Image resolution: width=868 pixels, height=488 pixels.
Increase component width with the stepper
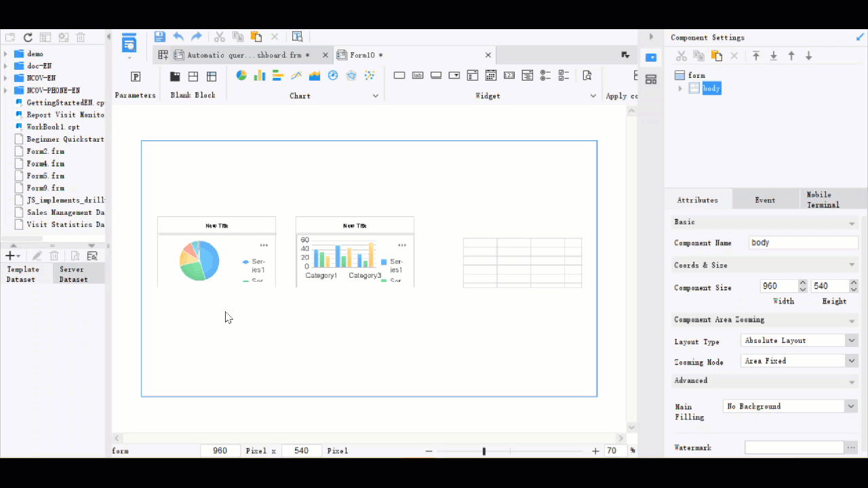click(x=803, y=283)
